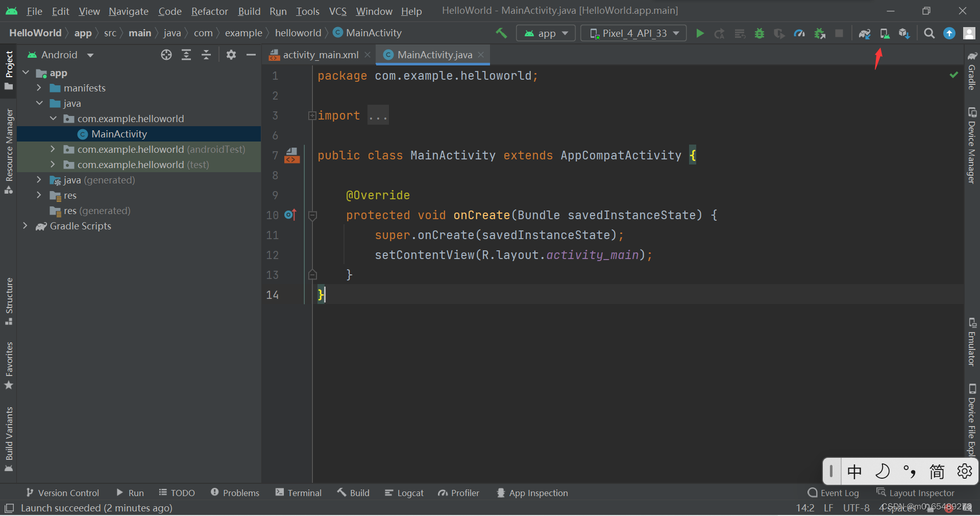
Task: Toggle the Emulator side panel
Action: 972,342
